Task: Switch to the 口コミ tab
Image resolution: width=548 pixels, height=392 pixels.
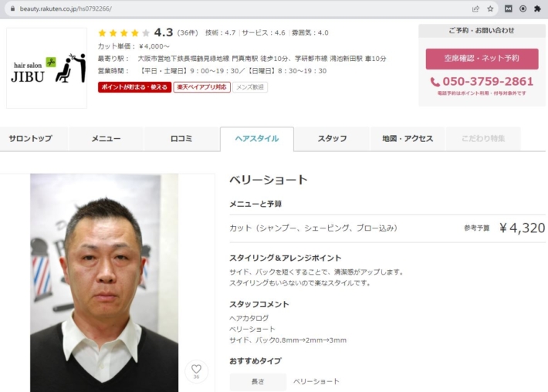Action: point(181,139)
